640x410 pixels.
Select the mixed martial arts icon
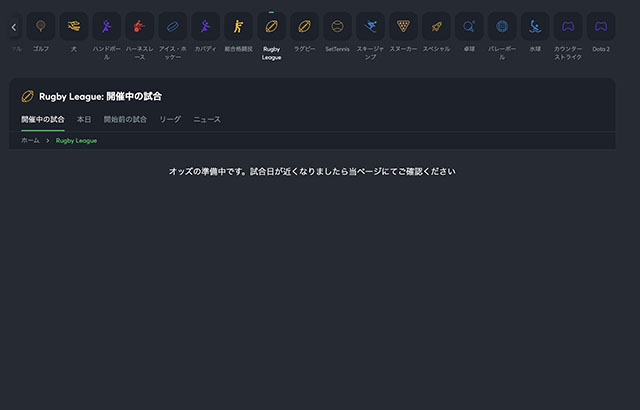pos(238,26)
